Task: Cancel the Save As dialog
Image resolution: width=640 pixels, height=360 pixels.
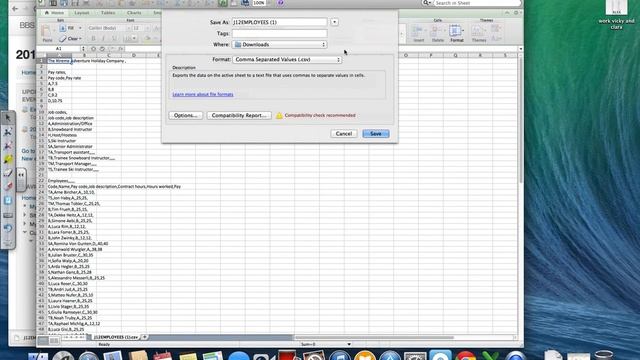Action: 344,133
